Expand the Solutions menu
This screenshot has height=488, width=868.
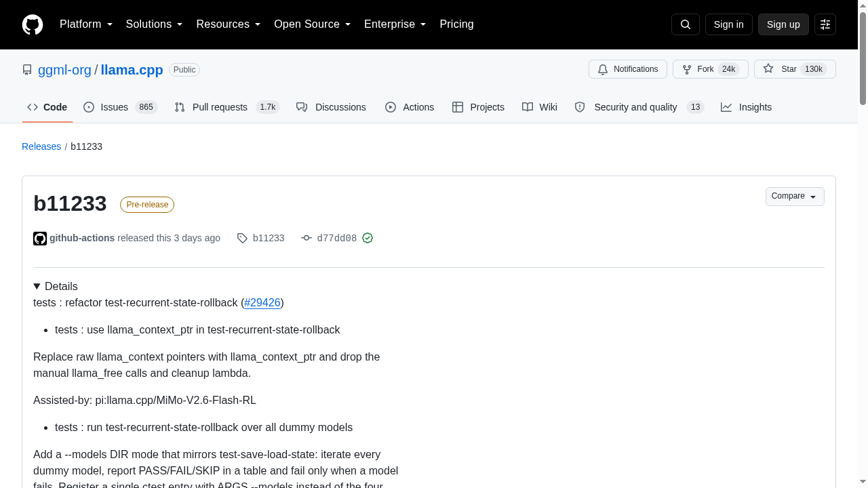[x=155, y=24]
